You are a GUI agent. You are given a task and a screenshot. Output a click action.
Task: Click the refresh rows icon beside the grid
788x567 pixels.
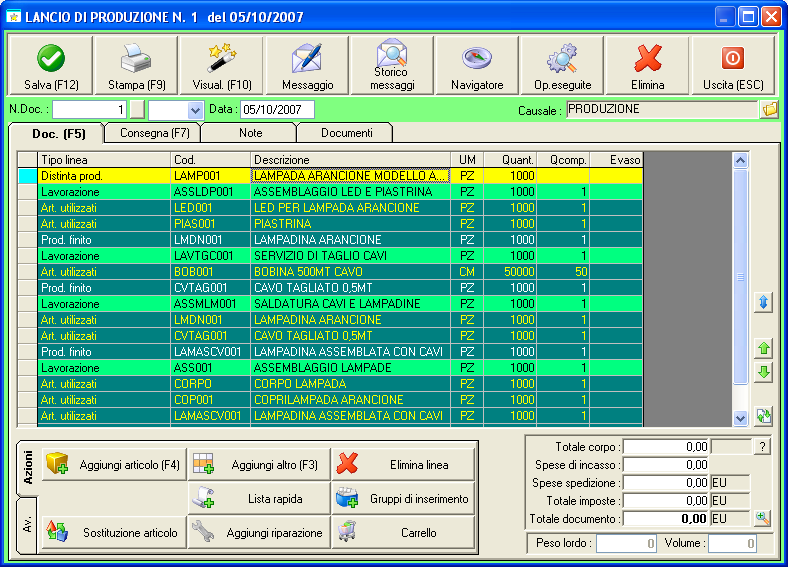point(763,416)
